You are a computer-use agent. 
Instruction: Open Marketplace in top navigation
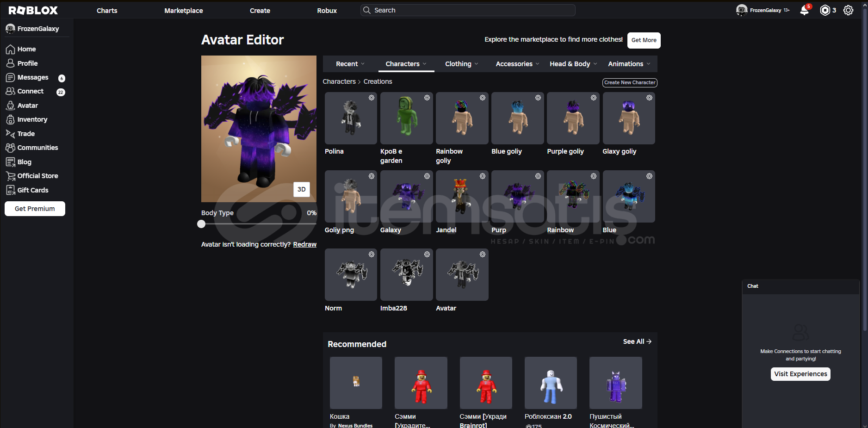184,11
